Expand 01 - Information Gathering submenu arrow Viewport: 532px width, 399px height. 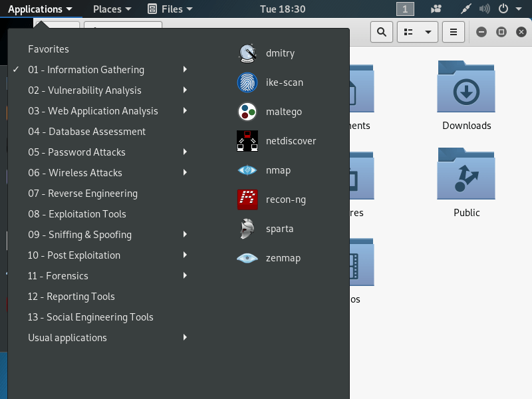185,69
